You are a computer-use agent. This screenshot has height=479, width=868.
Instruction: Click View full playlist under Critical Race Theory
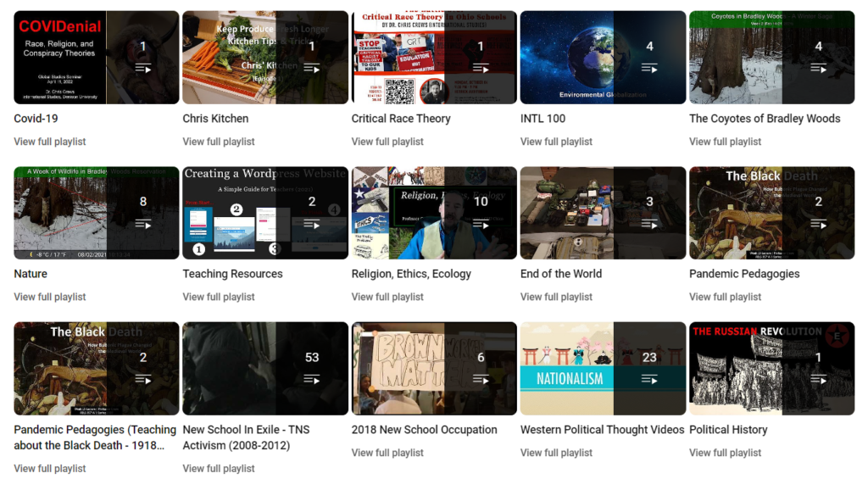[x=387, y=142]
